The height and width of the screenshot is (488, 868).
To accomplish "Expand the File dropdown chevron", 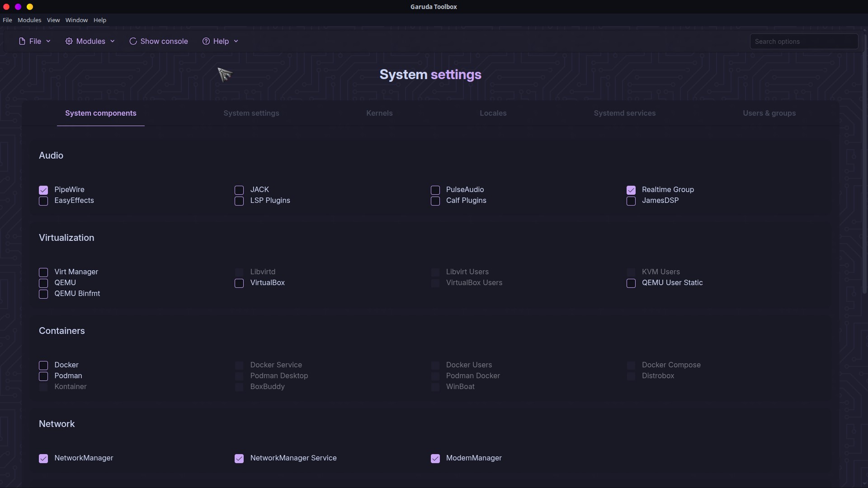I will click(x=48, y=41).
